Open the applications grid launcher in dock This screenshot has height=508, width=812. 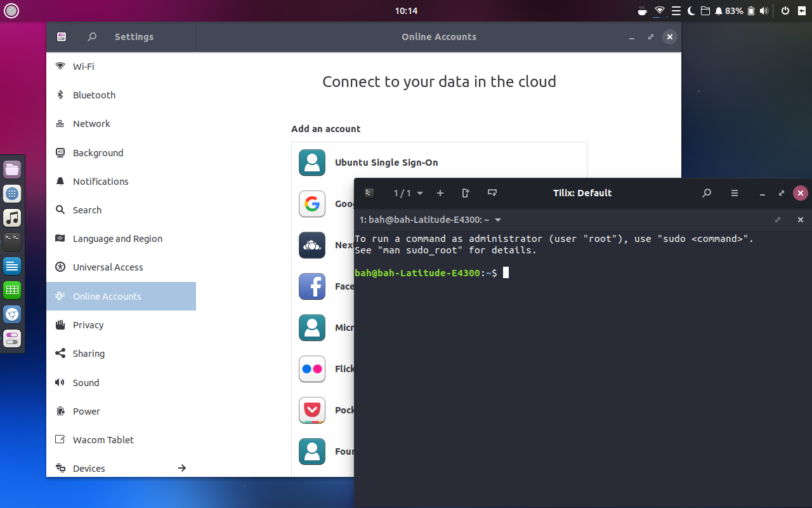tap(12, 194)
